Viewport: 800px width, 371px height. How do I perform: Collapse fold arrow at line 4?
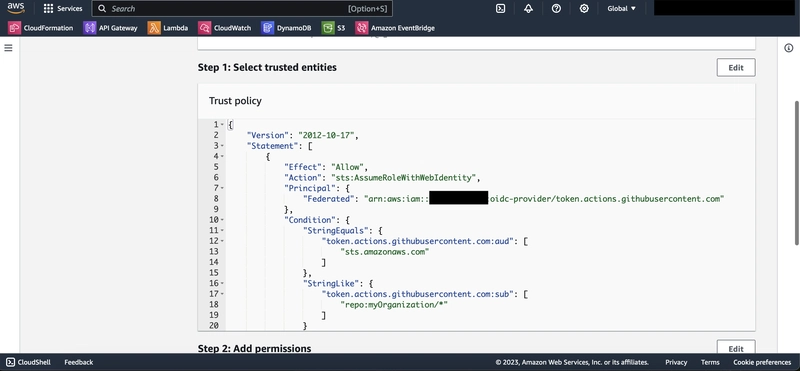(x=222, y=156)
